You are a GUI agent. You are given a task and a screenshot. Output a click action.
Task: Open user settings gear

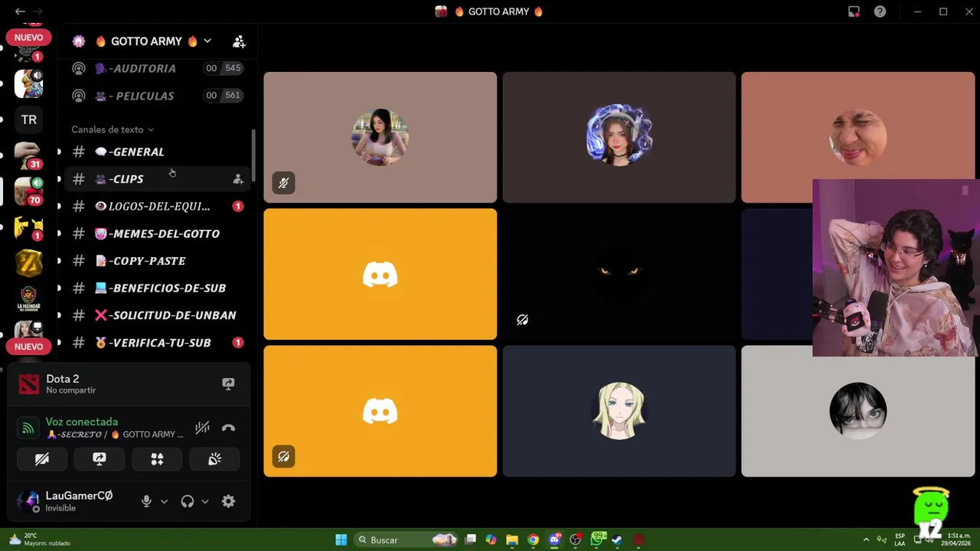(228, 501)
